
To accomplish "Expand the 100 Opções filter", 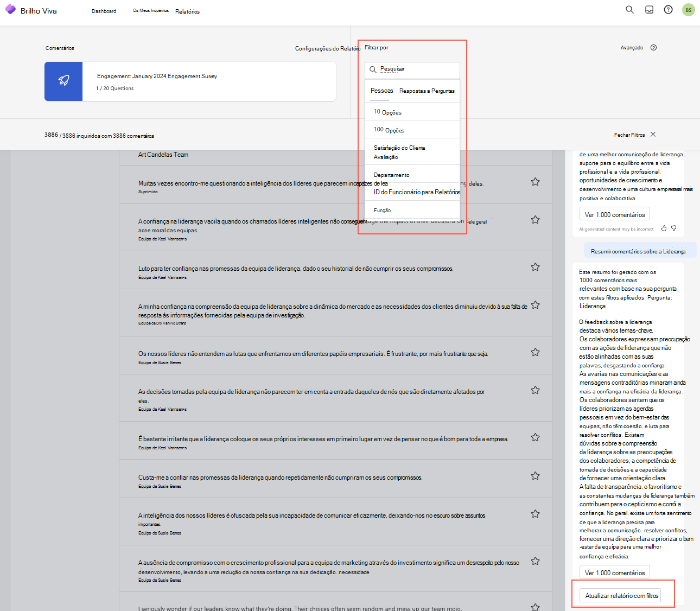I will pyautogui.click(x=412, y=130).
